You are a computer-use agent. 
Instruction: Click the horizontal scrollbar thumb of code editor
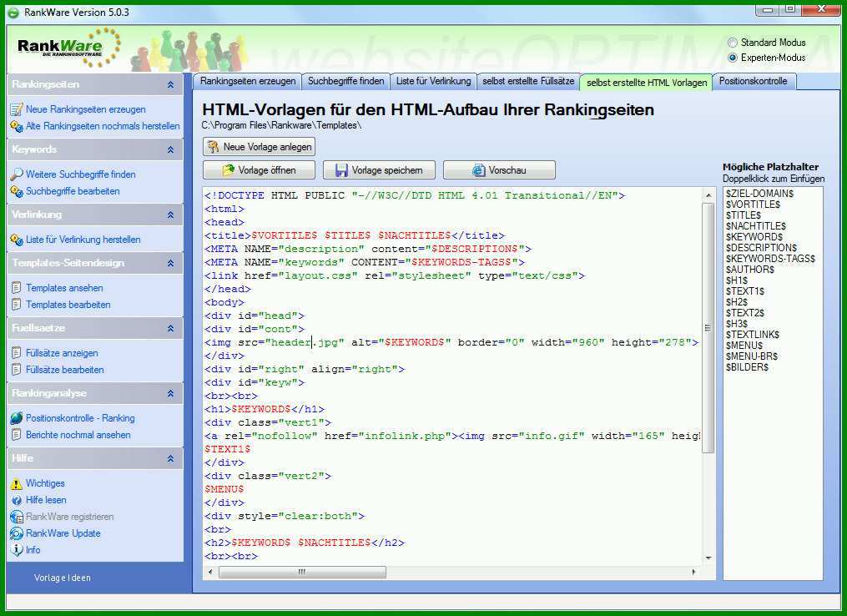pos(302,572)
